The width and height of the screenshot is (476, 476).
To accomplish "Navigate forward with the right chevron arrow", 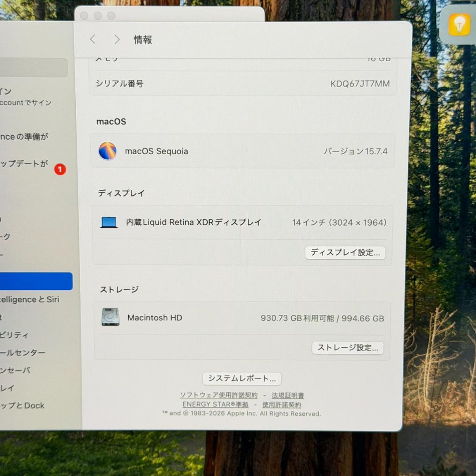I will tap(117, 39).
